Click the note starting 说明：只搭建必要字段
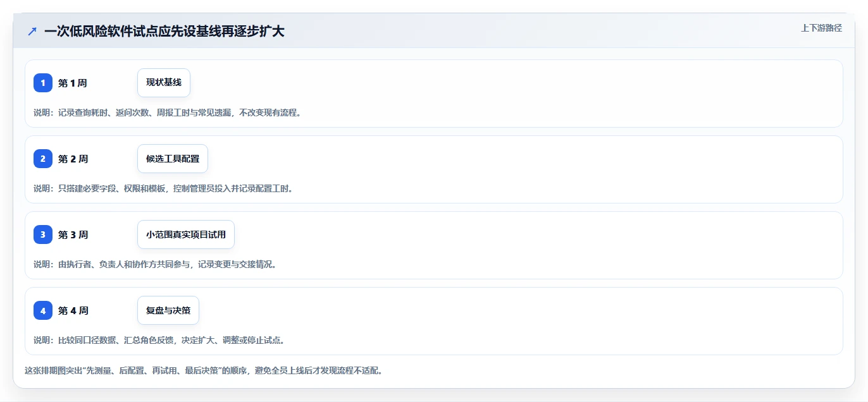The height and width of the screenshot is (402, 868). (x=163, y=188)
